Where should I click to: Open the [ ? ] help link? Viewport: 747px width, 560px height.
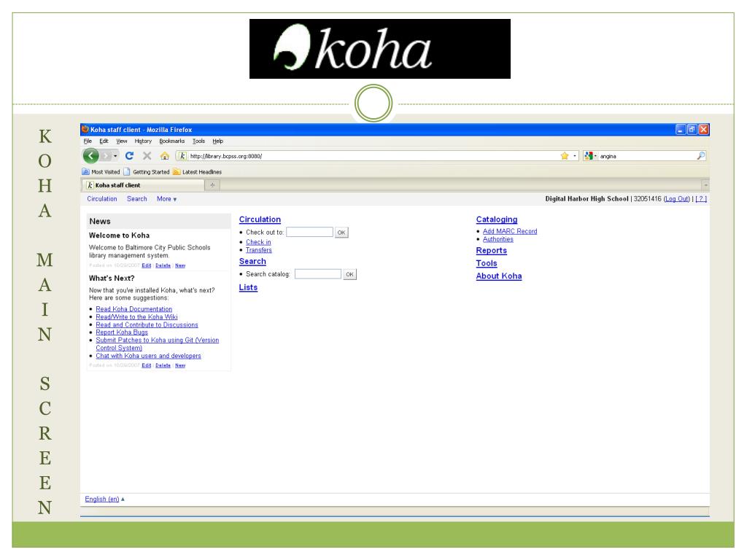pyautogui.click(x=701, y=199)
